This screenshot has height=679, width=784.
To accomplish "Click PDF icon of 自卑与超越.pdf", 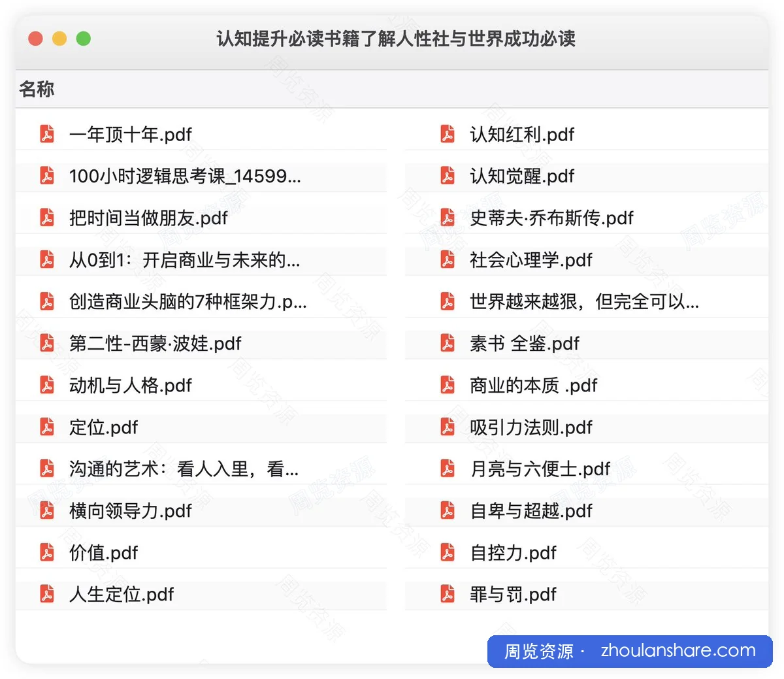I will click(448, 510).
